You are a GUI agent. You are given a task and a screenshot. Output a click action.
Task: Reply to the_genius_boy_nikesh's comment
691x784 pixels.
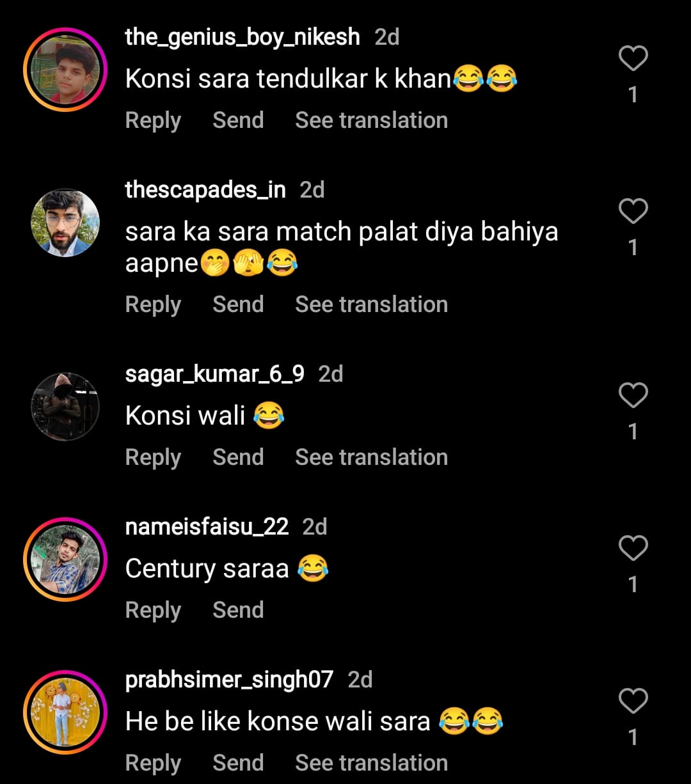tap(153, 120)
